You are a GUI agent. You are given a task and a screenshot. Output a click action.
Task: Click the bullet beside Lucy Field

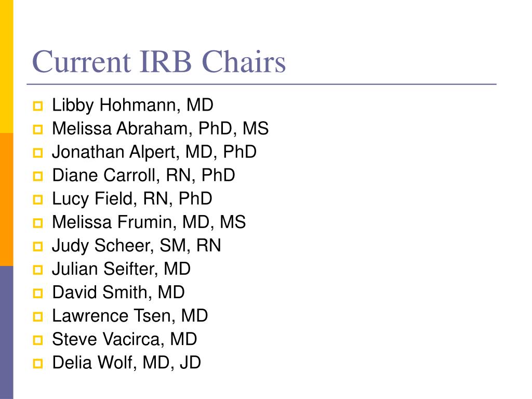click(x=38, y=200)
